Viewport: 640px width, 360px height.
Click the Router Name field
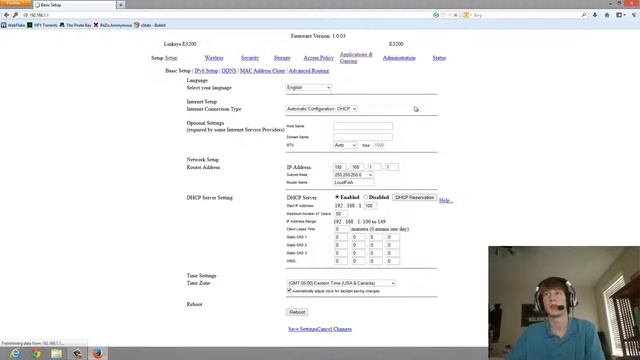point(353,182)
